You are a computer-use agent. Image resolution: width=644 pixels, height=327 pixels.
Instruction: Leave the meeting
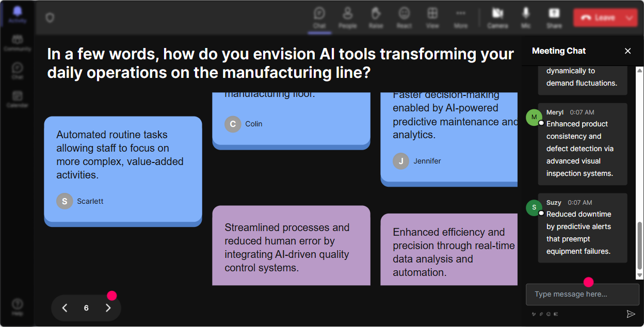[x=598, y=18]
